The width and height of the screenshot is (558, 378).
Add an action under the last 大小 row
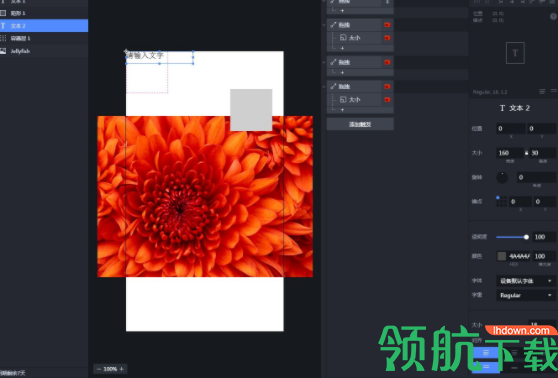342,110
